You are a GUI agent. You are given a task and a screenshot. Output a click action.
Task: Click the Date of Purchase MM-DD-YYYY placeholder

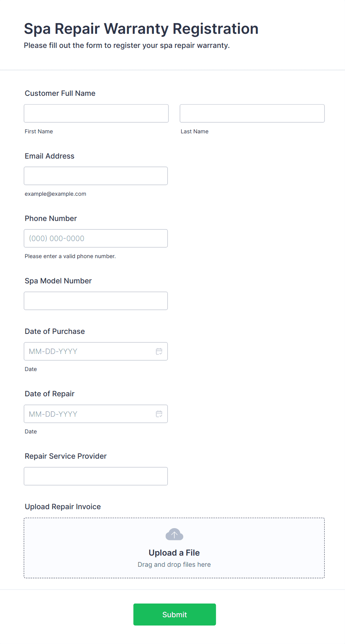[53, 351]
